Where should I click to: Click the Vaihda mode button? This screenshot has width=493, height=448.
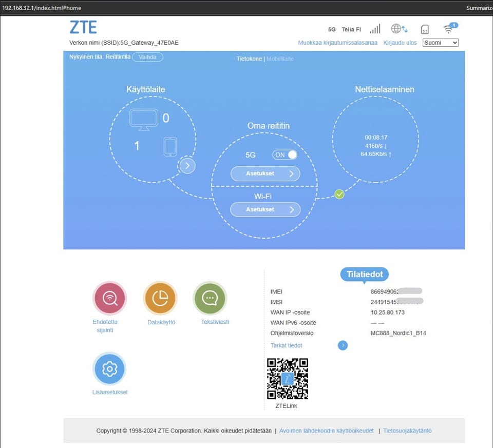click(147, 57)
